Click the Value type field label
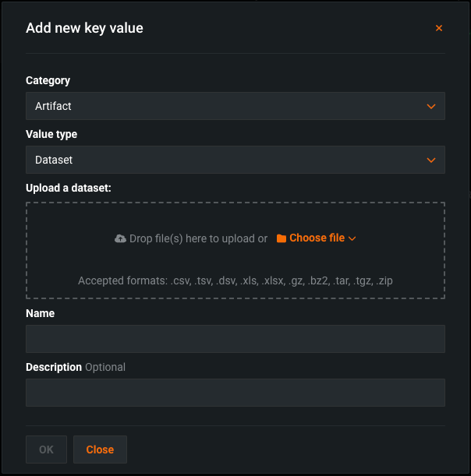This screenshot has width=471, height=476. [x=51, y=134]
